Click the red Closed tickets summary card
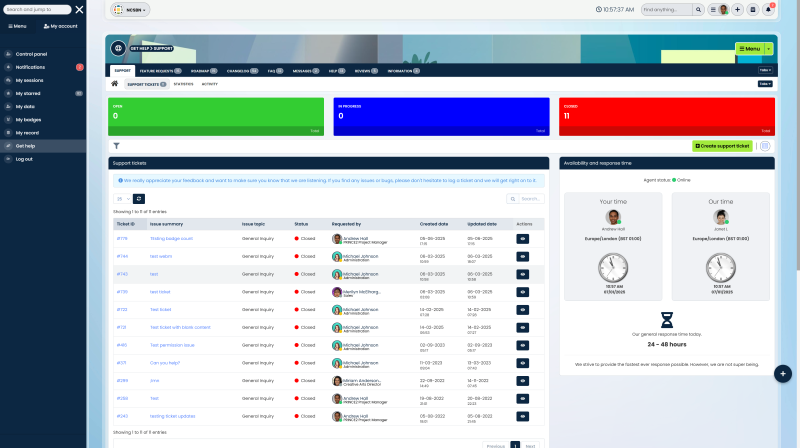This screenshot has height=448, width=800. click(x=667, y=116)
